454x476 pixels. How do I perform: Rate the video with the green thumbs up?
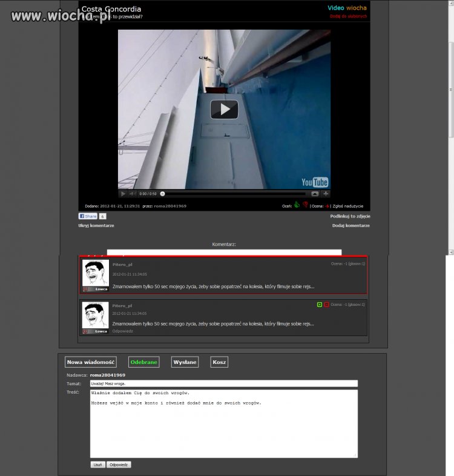click(x=297, y=205)
